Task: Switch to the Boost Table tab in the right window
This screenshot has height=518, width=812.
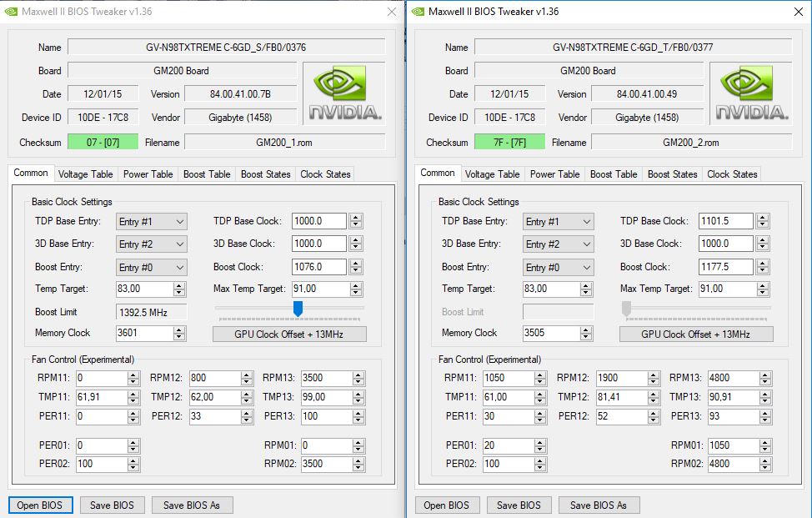Action: tap(614, 174)
